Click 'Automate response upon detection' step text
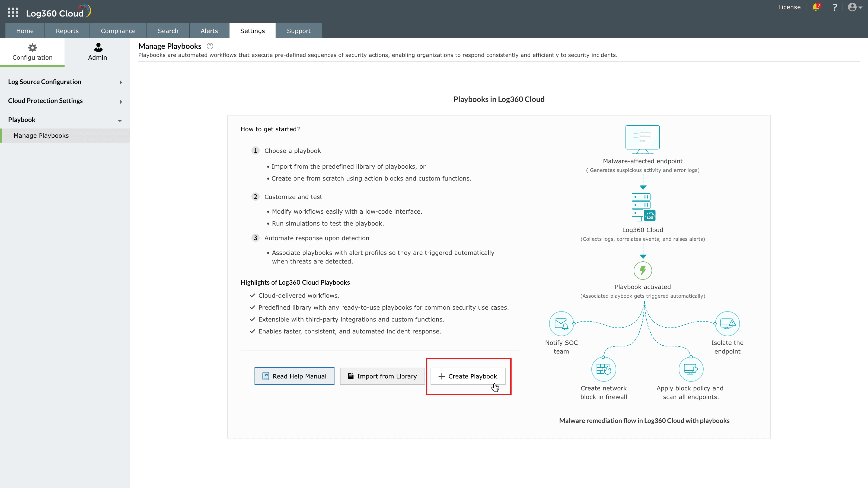This screenshot has width=868, height=488. pos(317,238)
